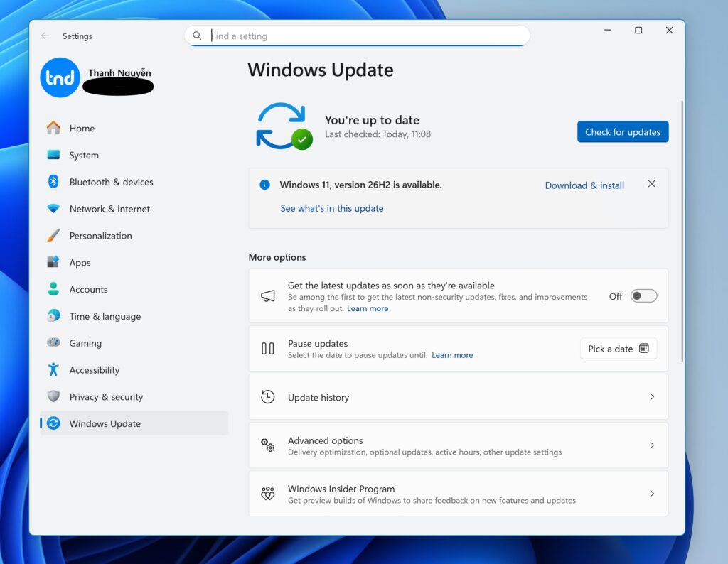
Task: Click the back arrow beside Settings
Action: click(45, 36)
